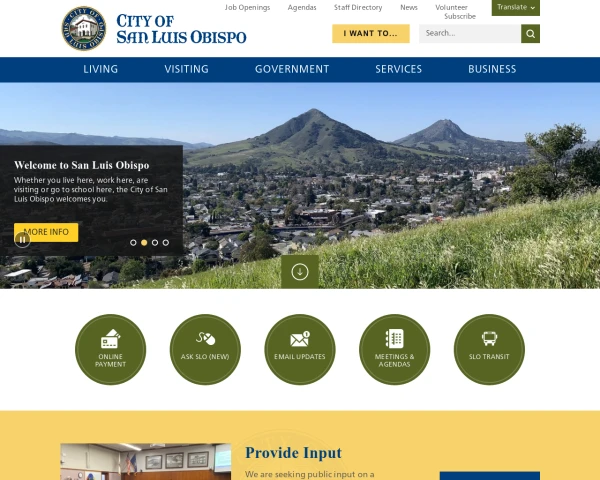Screen dimensions: 600x480
Task: Click the Online Payment circle icon
Action: pos(110,349)
